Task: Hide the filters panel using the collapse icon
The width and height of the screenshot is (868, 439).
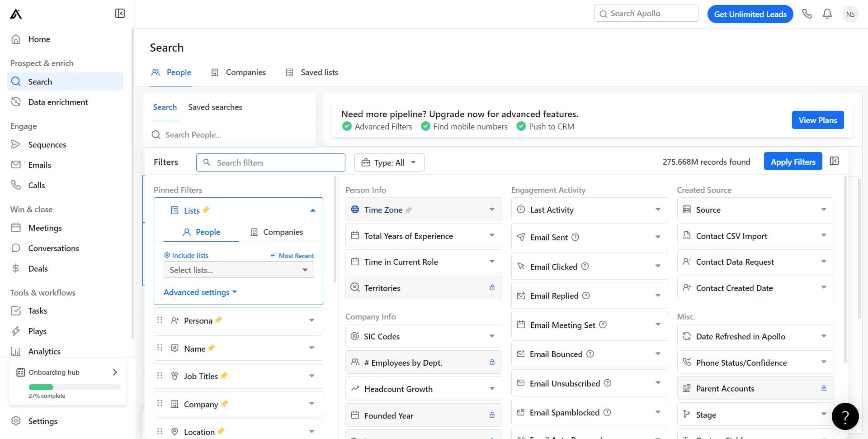Action: 834,161
